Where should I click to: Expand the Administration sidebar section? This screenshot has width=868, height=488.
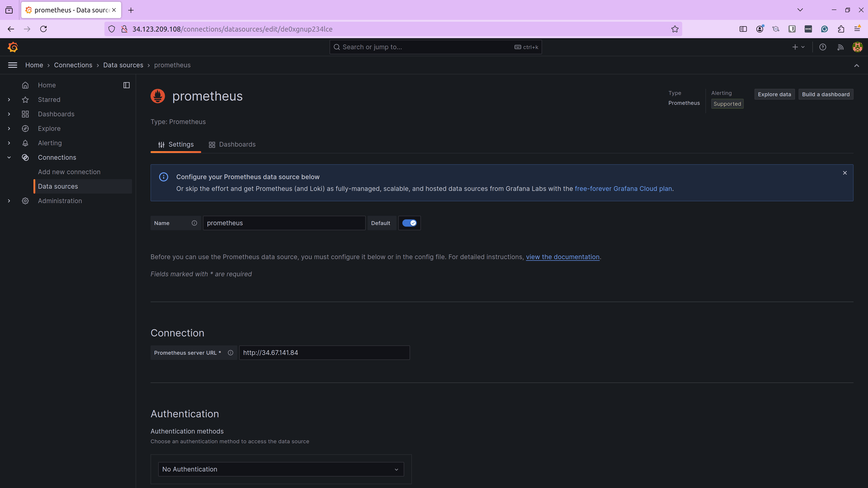[x=9, y=201]
